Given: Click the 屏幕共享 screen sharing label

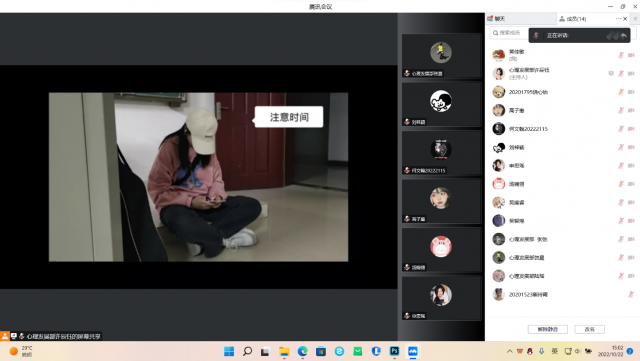Looking at the screenshot, I should coord(63,336).
